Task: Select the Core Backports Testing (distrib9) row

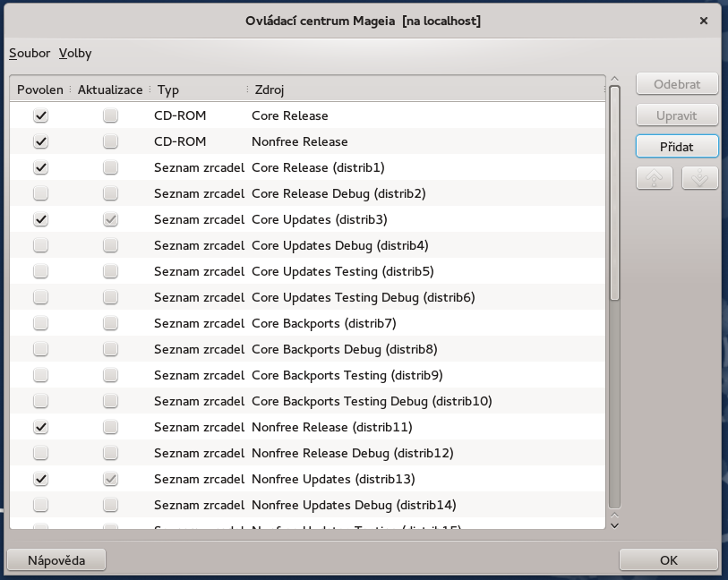Action: click(x=308, y=375)
